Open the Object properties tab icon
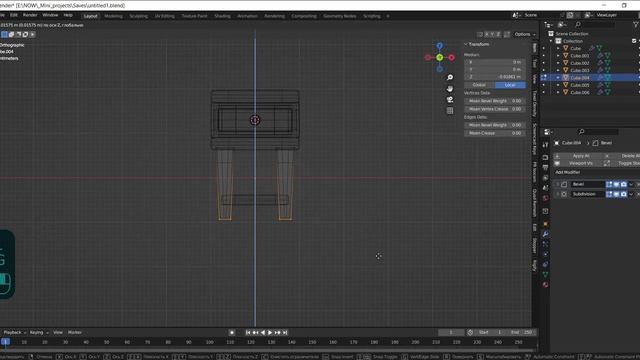Screen dimensions: 640x360 click(x=545, y=224)
